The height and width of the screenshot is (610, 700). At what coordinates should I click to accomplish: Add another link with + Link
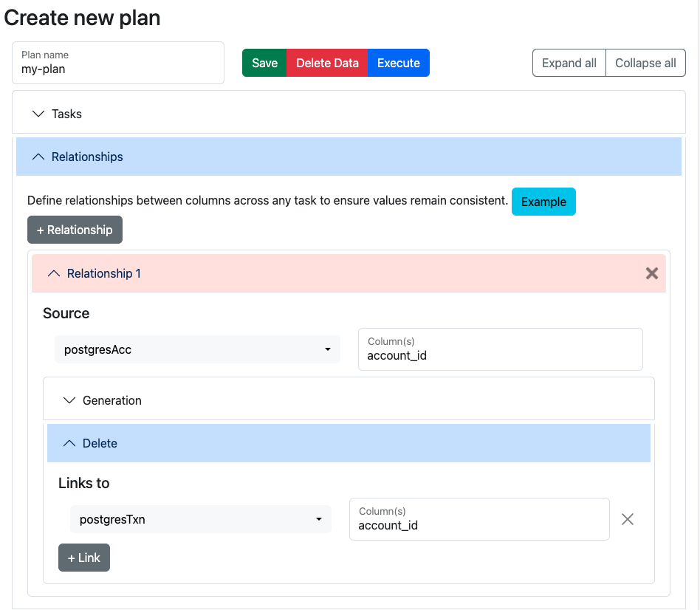click(84, 558)
